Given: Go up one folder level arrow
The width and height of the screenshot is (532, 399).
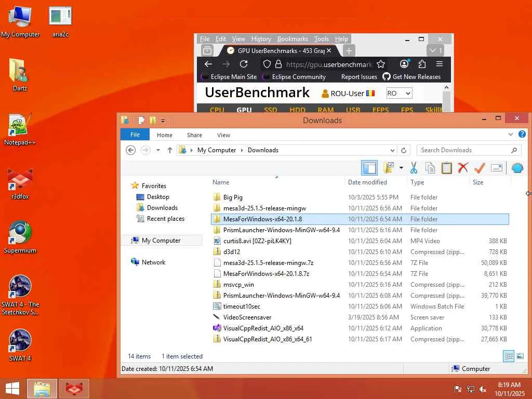Looking at the screenshot, I should tap(170, 150).
